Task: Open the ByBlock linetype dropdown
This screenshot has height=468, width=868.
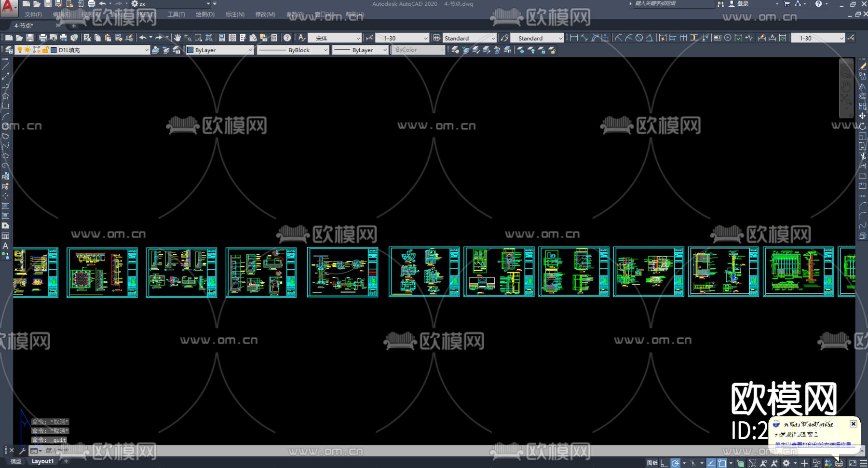Action: tap(293, 50)
